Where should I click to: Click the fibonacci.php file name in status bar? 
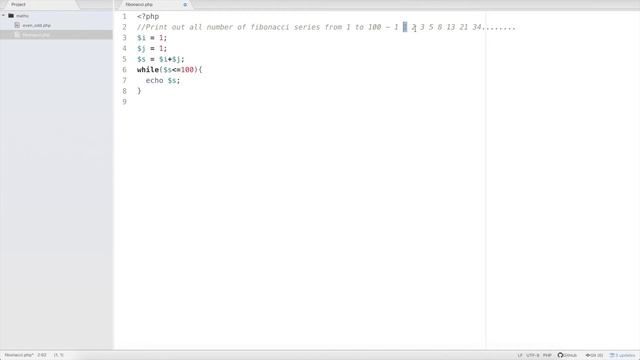[19, 355]
